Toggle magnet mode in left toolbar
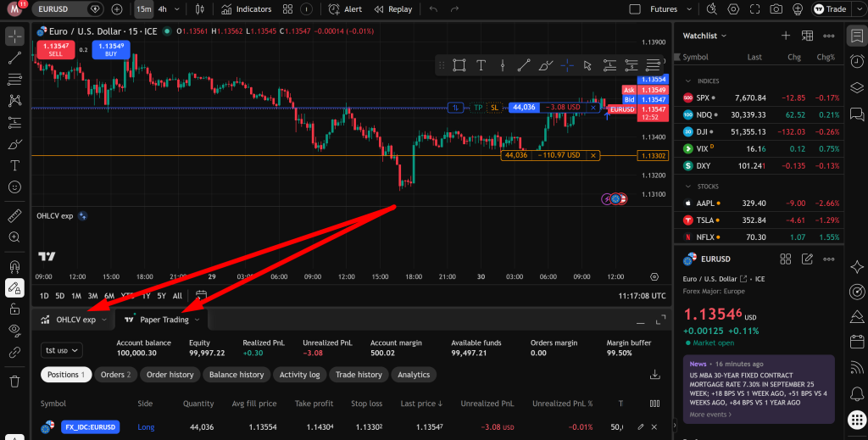The image size is (868, 440). click(14, 266)
